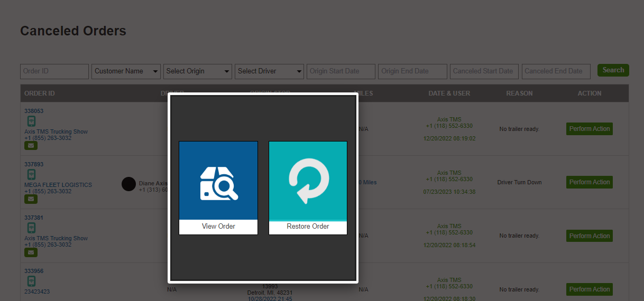Click the View Order magnifier icon
This screenshot has width=644, height=301.
coord(218,181)
